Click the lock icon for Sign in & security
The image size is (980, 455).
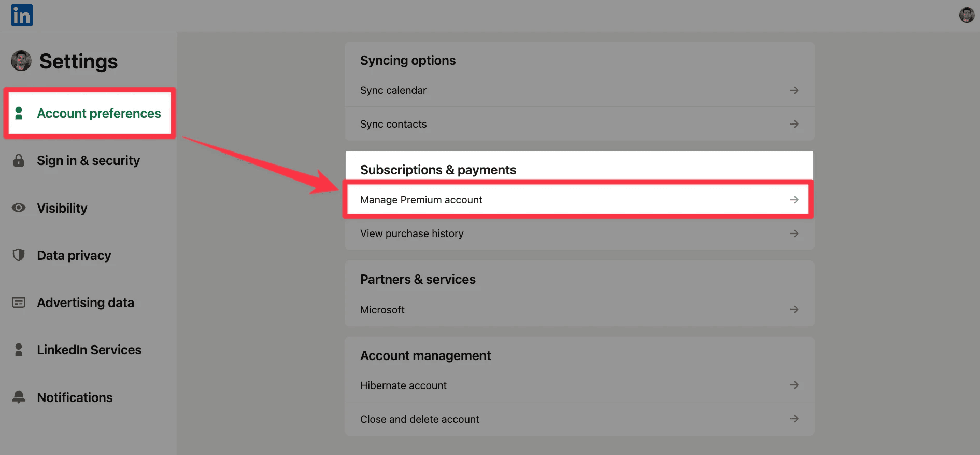click(x=19, y=160)
